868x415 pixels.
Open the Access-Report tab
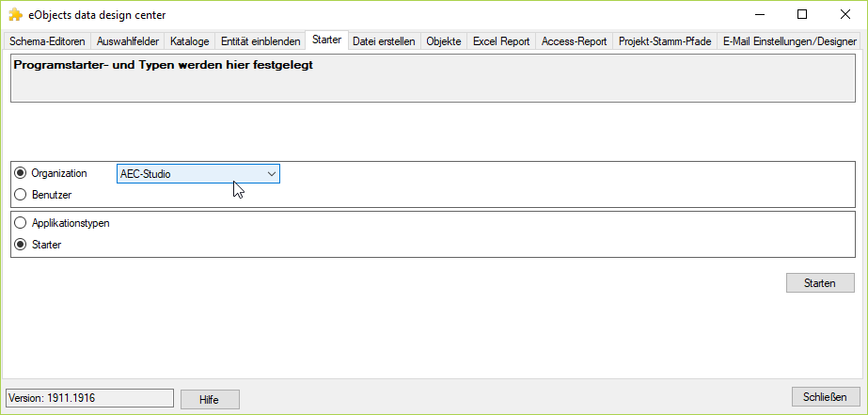click(574, 41)
